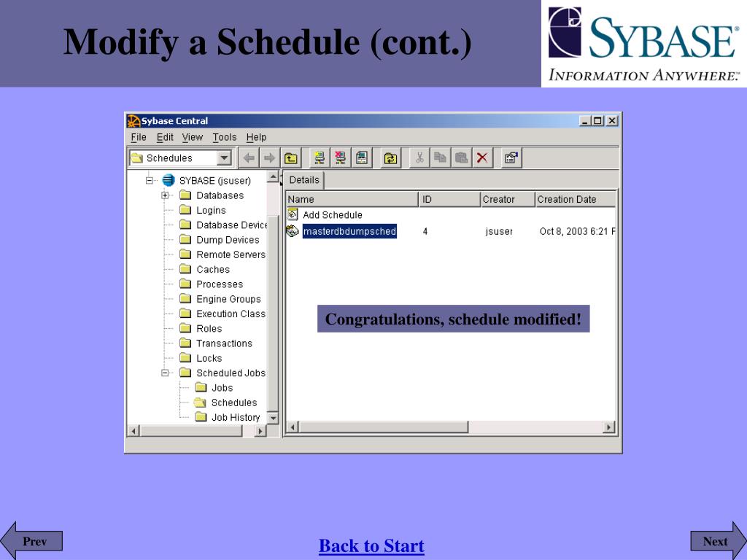Select the Remote Servers tree item
The height and width of the screenshot is (560, 747).
point(231,254)
